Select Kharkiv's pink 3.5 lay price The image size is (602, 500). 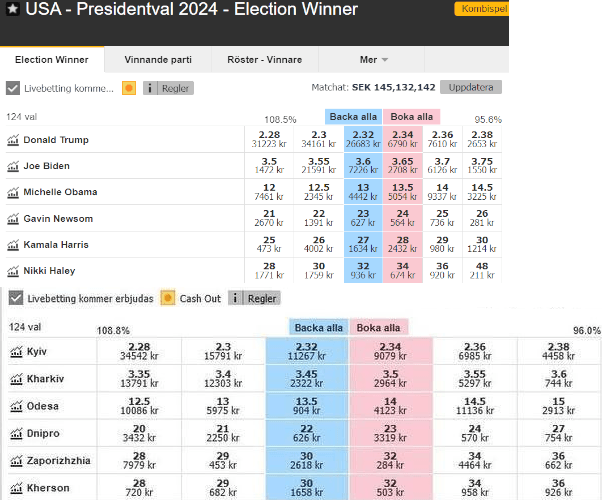click(390, 378)
